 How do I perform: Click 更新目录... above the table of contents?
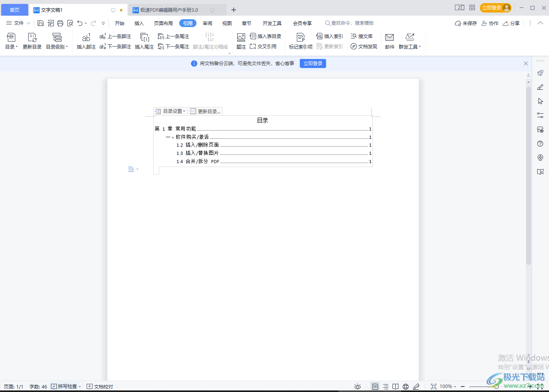pyautogui.click(x=205, y=111)
